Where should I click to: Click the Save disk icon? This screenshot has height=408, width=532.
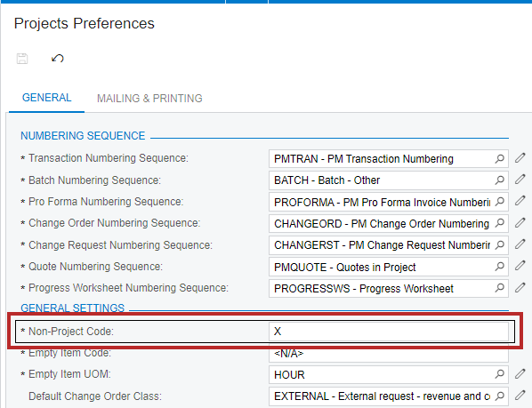[22, 59]
